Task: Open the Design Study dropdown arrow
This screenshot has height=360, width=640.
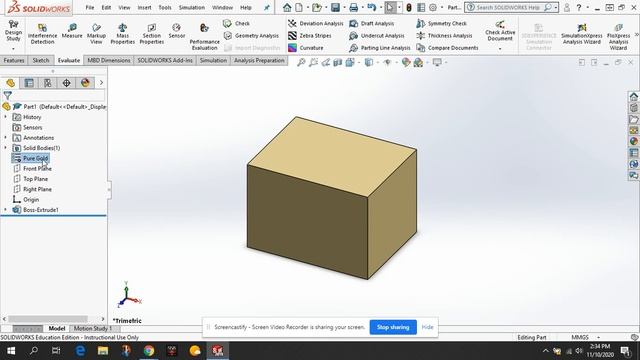Action: pyautogui.click(x=13, y=49)
